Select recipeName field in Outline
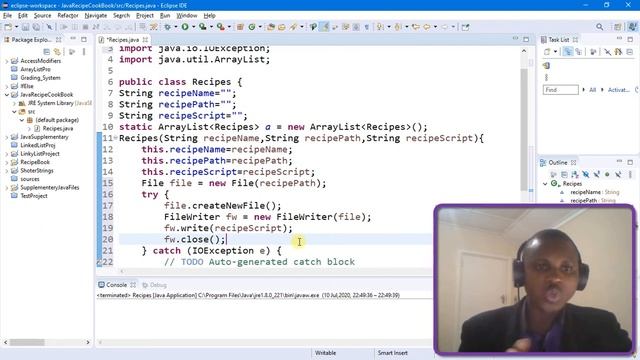Screen dimensions: 640x360 click(x=585, y=192)
